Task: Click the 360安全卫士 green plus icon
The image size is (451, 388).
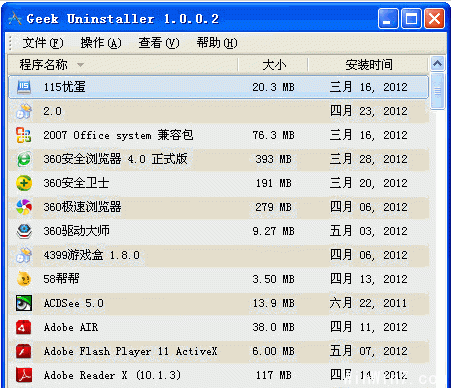Action: (x=24, y=183)
